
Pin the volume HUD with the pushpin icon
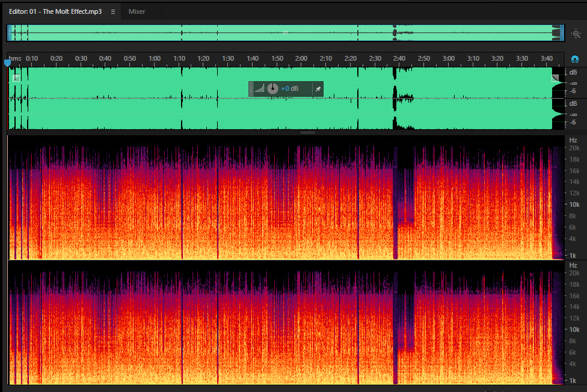point(318,89)
